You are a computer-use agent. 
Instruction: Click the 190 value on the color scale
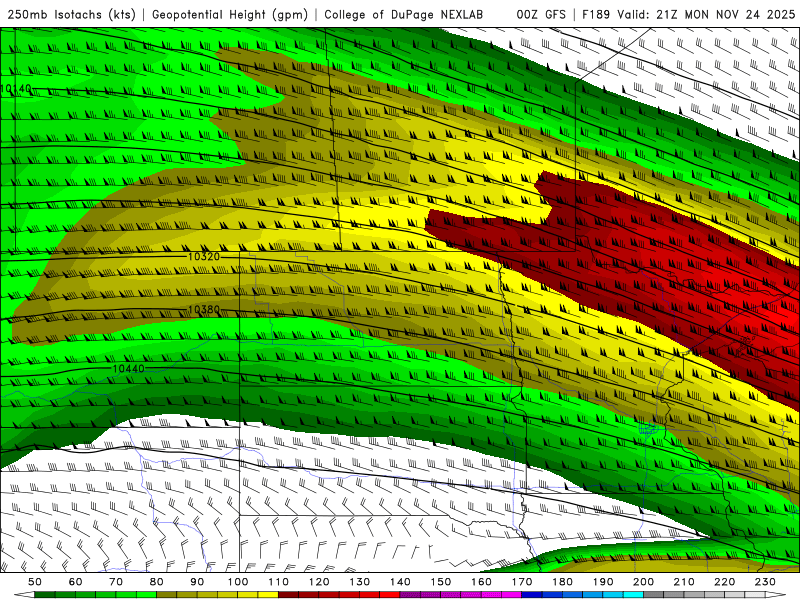603,582
